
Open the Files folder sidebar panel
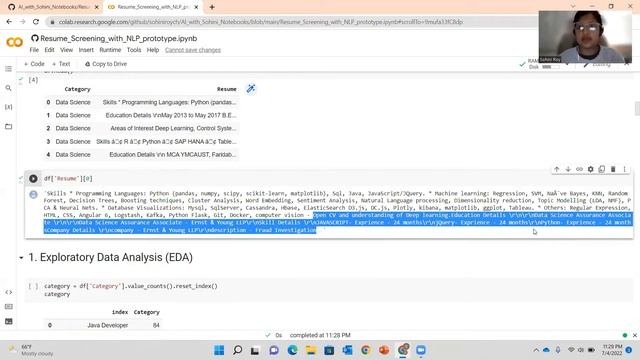tap(9, 127)
